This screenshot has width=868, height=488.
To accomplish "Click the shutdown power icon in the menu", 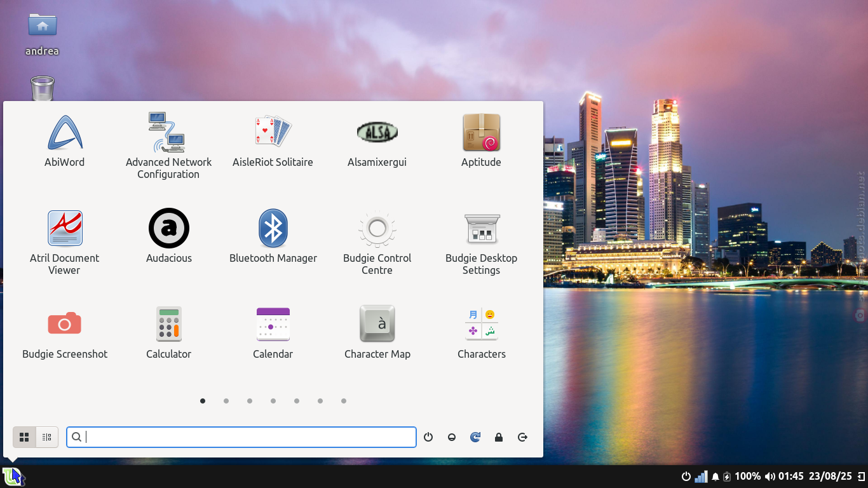I will (x=428, y=437).
